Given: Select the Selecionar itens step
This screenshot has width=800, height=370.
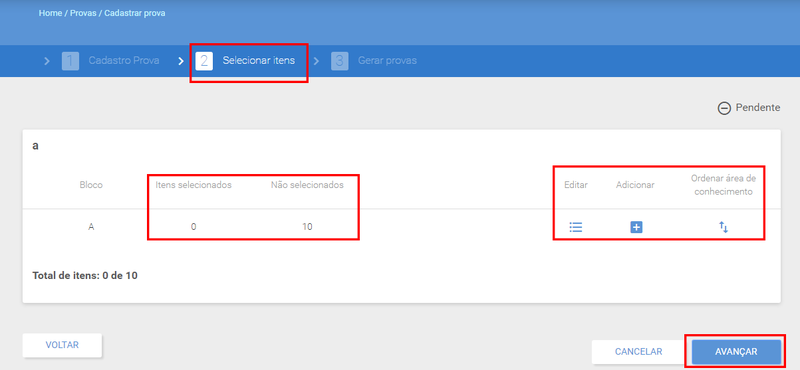Looking at the screenshot, I should click(259, 61).
